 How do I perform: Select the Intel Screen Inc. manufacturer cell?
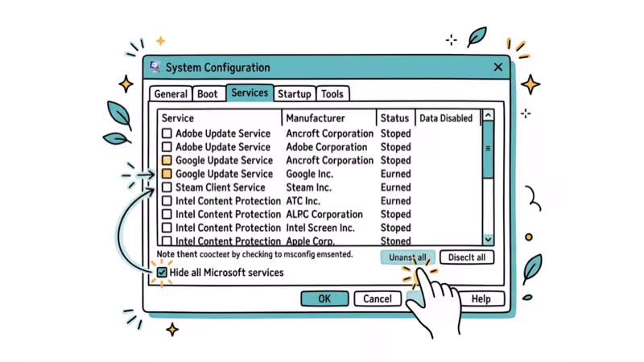tap(320, 228)
